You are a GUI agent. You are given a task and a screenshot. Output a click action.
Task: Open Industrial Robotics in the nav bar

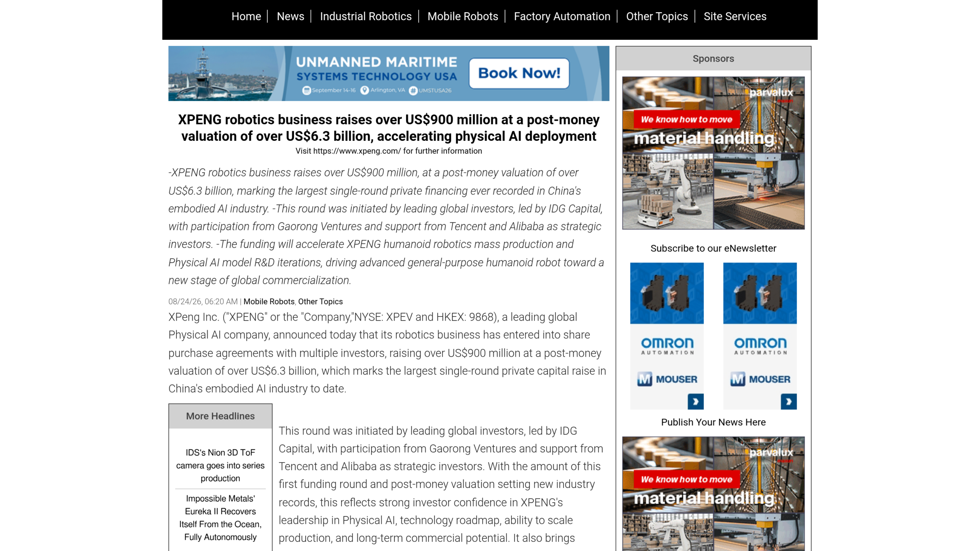point(366,16)
